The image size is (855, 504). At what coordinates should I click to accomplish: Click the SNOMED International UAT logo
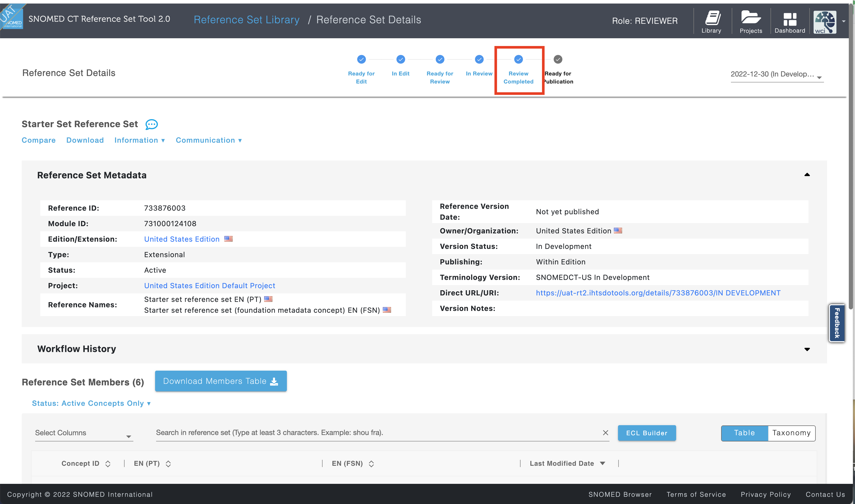[x=12, y=17]
